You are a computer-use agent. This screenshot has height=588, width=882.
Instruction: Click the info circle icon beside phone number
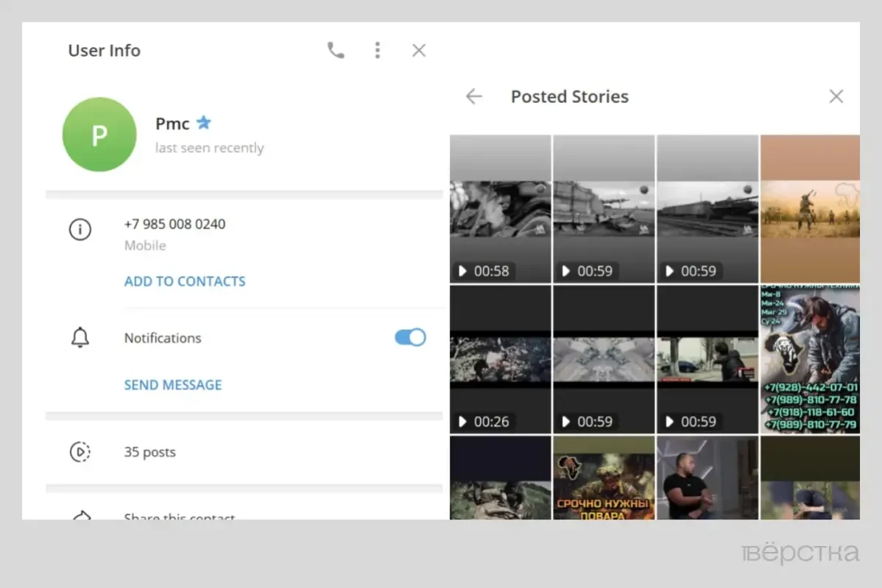[x=80, y=230]
